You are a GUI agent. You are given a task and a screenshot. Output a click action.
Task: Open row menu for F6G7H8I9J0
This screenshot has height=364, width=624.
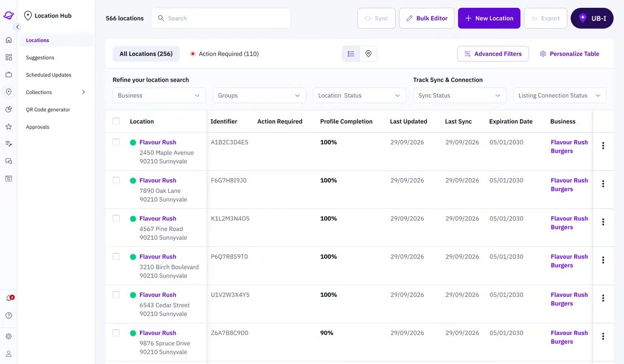pyautogui.click(x=603, y=184)
